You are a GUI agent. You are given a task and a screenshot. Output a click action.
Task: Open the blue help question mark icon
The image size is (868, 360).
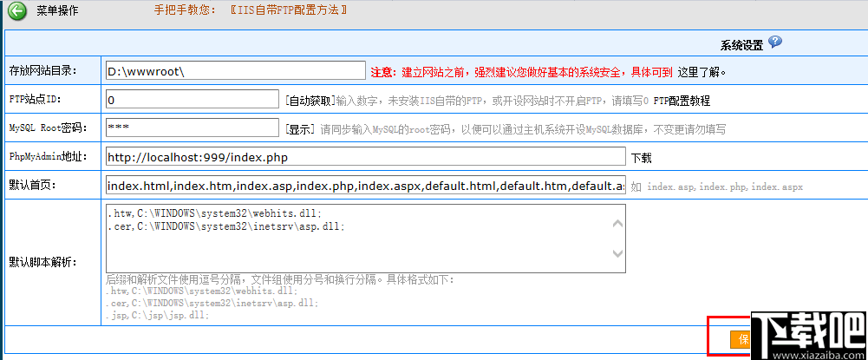click(x=775, y=43)
